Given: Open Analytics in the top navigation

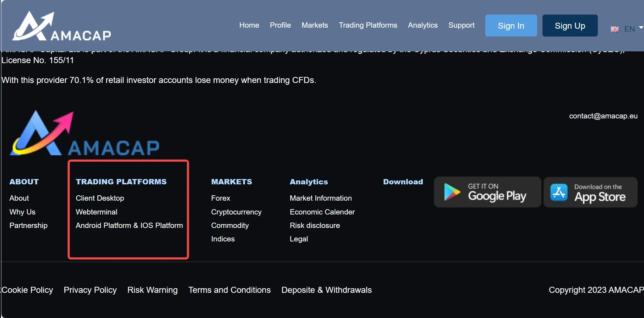Looking at the screenshot, I should pyautogui.click(x=423, y=25).
